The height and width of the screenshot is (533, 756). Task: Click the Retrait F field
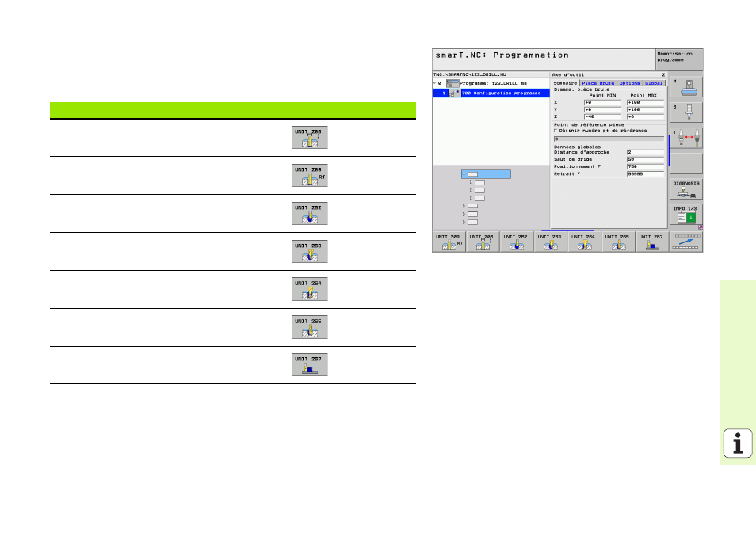click(645, 174)
